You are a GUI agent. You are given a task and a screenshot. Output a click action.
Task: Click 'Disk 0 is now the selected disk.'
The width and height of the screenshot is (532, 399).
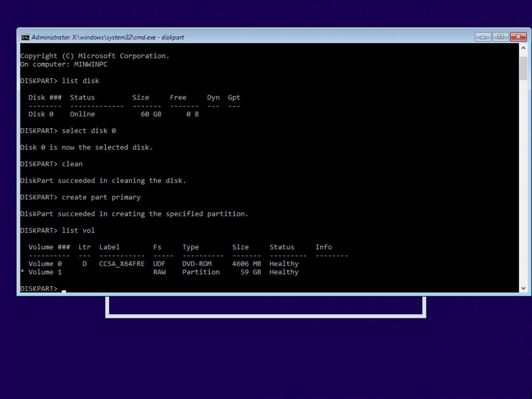tap(86, 147)
